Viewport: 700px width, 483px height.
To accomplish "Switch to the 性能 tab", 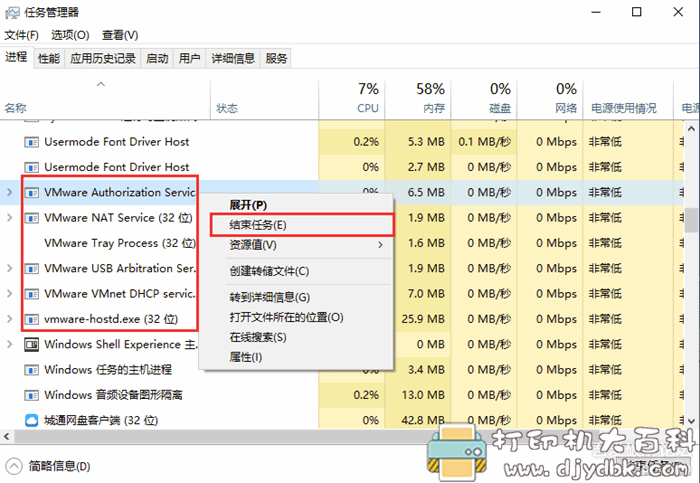I will pyautogui.click(x=49, y=58).
